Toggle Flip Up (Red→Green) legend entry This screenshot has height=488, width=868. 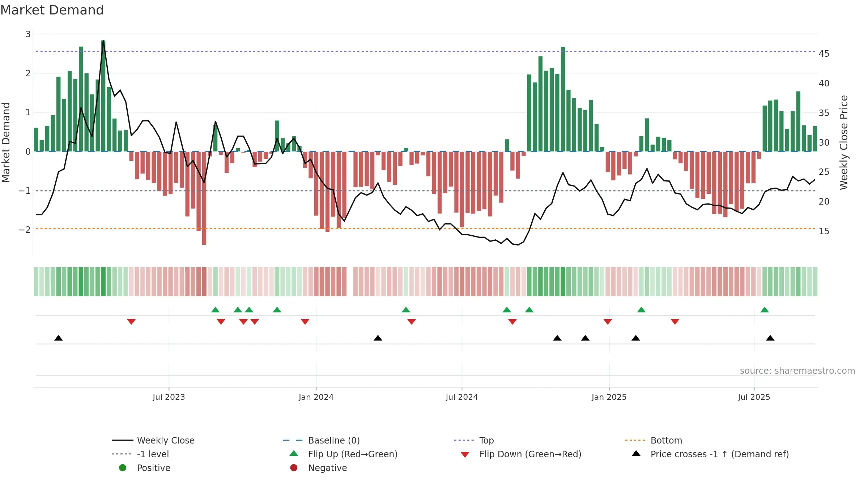coord(343,454)
